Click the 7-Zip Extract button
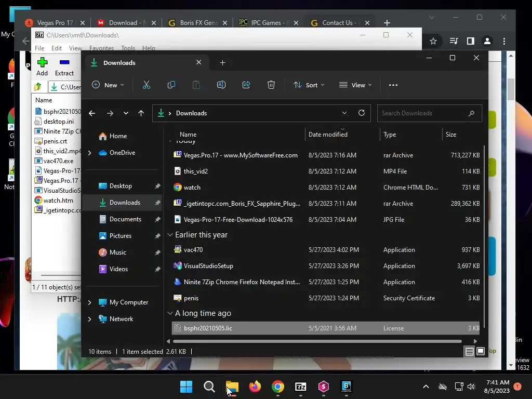This screenshot has height=399, width=532. [64, 67]
